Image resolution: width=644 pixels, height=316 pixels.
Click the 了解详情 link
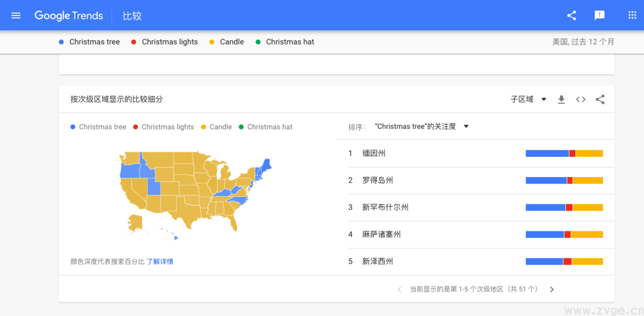(160, 262)
